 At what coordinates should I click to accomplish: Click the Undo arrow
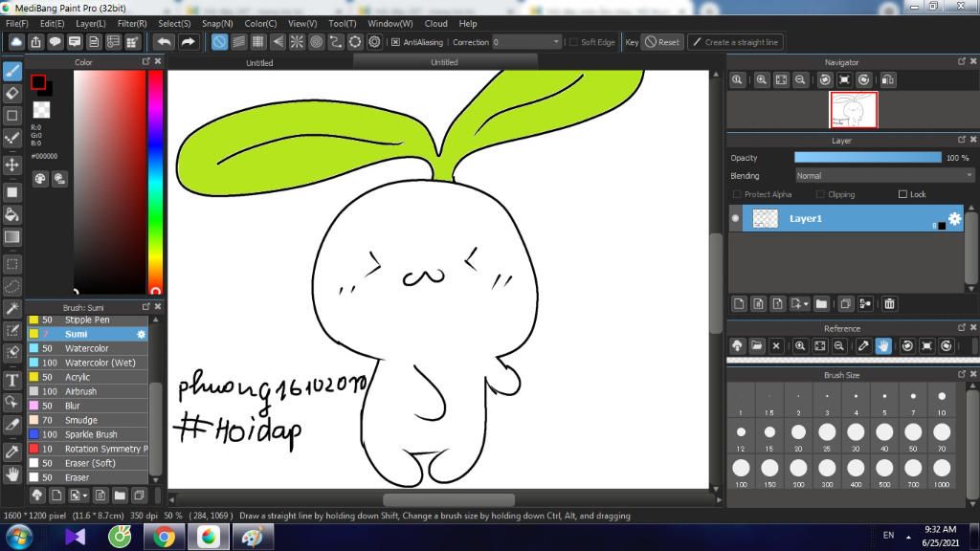pyautogui.click(x=165, y=42)
